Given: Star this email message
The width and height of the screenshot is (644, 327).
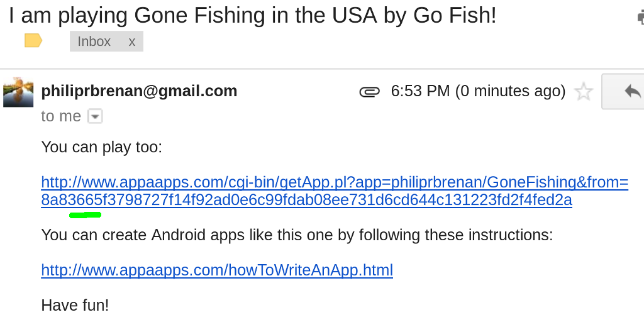Looking at the screenshot, I should 583,91.
